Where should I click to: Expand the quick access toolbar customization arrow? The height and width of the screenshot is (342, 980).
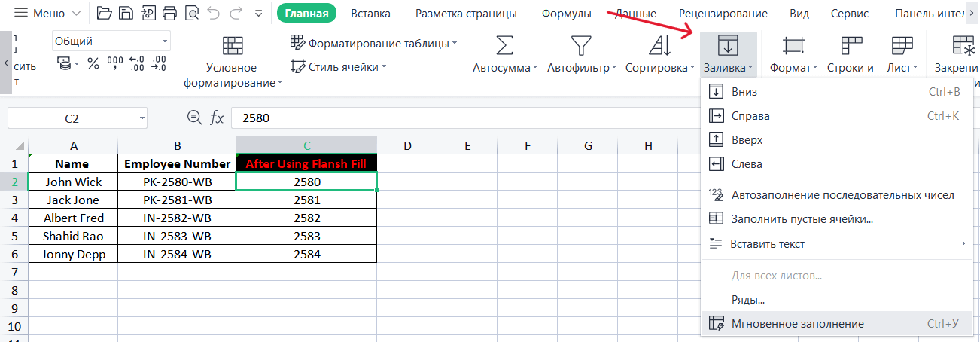pyautogui.click(x=260, y=14)
